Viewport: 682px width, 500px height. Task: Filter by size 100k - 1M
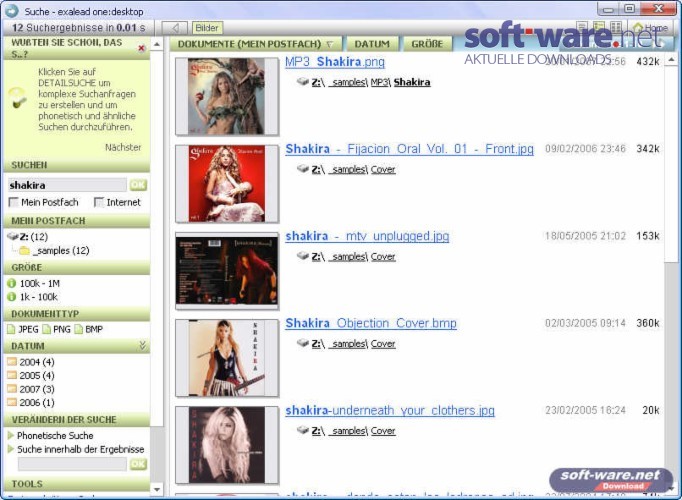(x=34, y=283)
